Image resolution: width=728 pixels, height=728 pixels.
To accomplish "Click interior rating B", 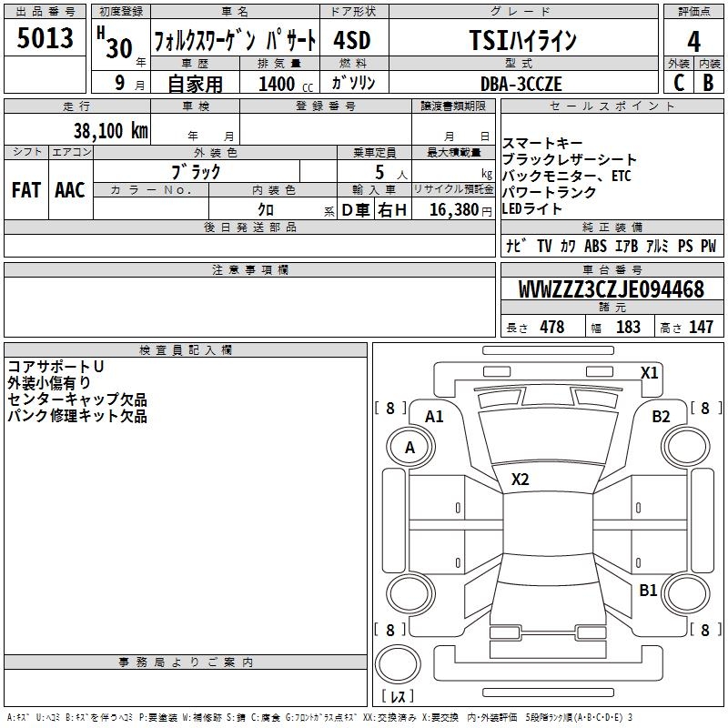I will (708, 83).
